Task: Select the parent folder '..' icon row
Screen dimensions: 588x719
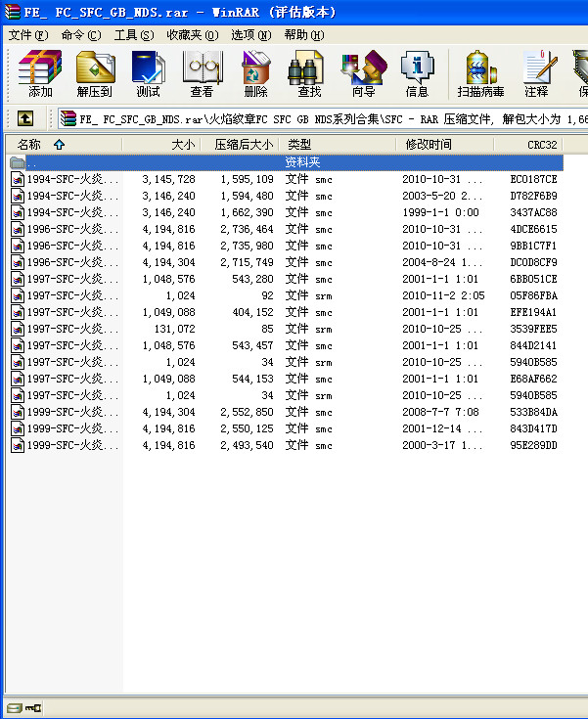Action: 18,162
